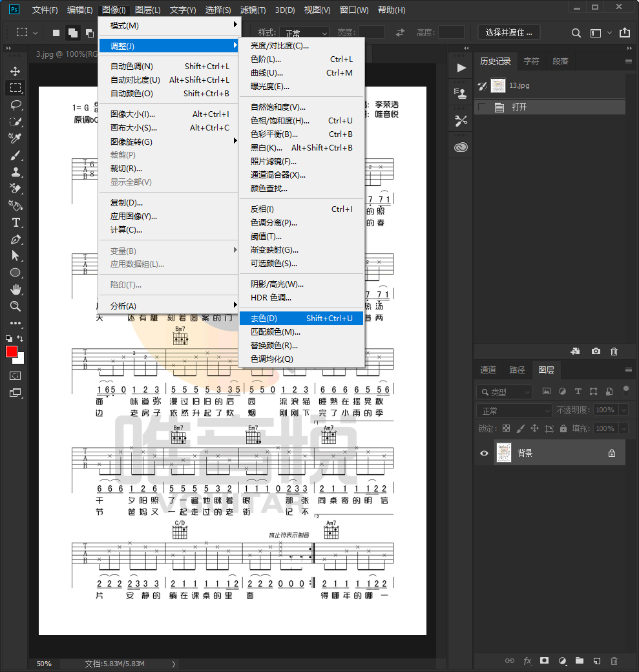
Task: Select the Ellipse shape tool
Action: [x=16, y=273]
